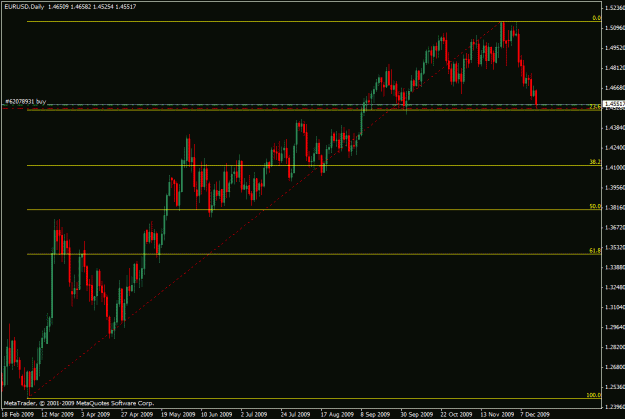Click the 18 Feb 2009 date label
The width and height of the screenshot is (625, 419).
pyautogui.click(x=18, y=415)
